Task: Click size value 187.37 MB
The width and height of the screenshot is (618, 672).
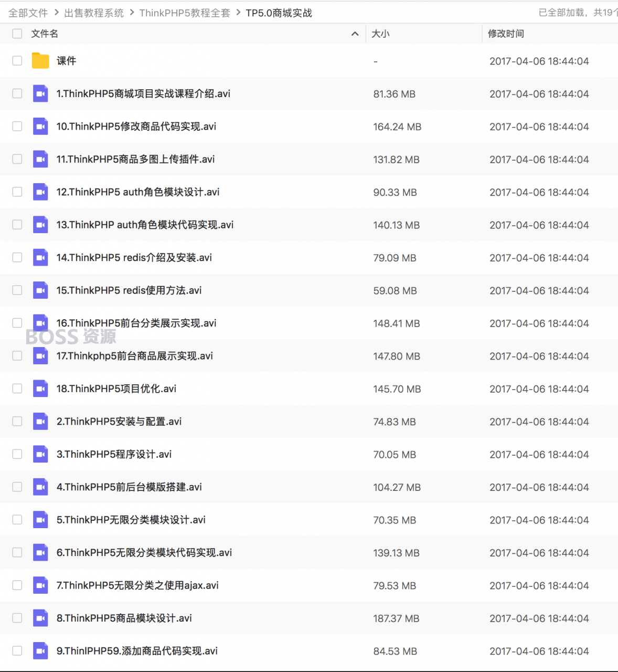Action: pos(396,618)
